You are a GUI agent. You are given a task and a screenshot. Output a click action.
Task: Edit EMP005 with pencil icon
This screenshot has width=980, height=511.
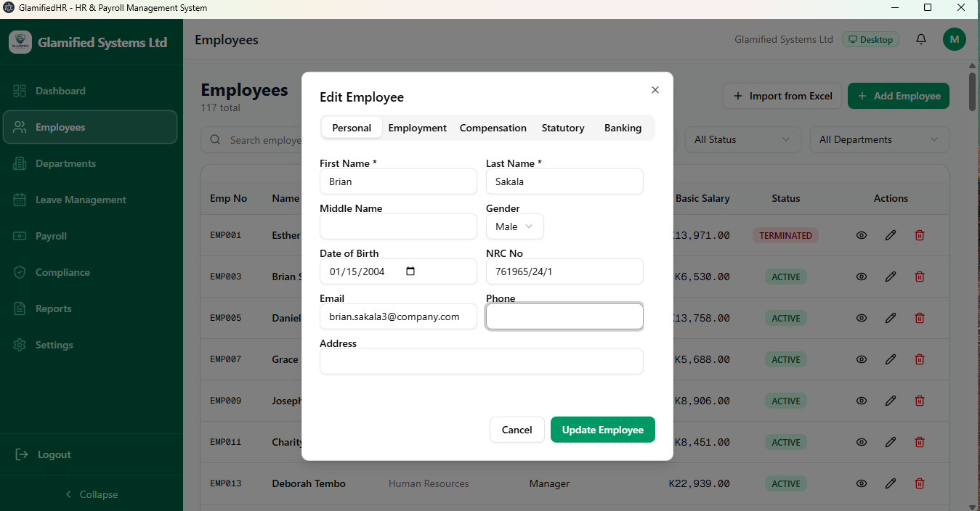[x=891, y=318]
